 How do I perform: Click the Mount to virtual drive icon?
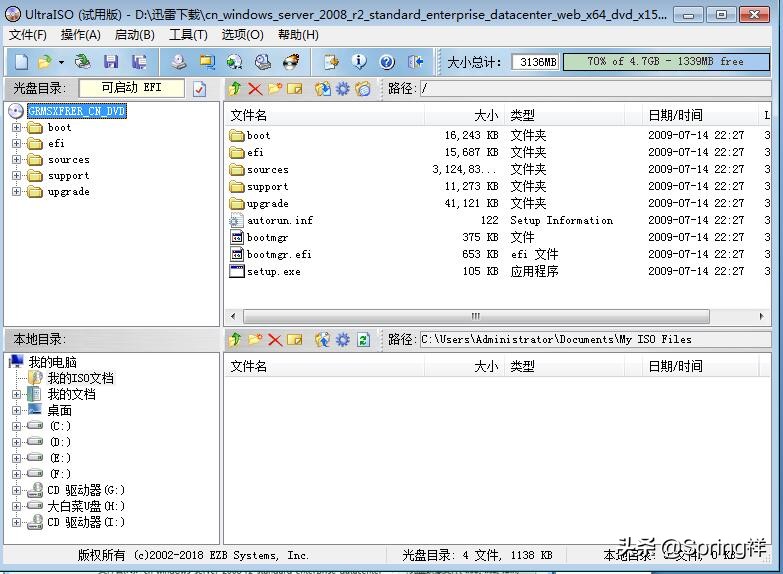tap(263, 62)
